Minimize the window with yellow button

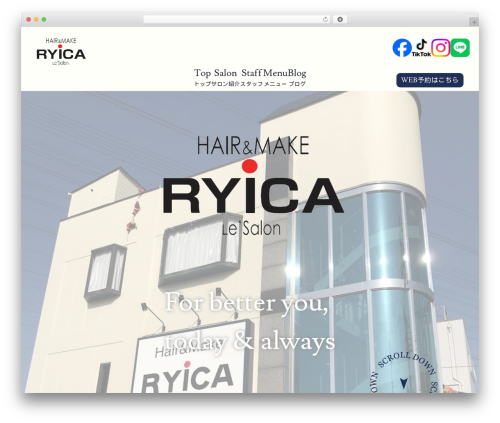36,20
